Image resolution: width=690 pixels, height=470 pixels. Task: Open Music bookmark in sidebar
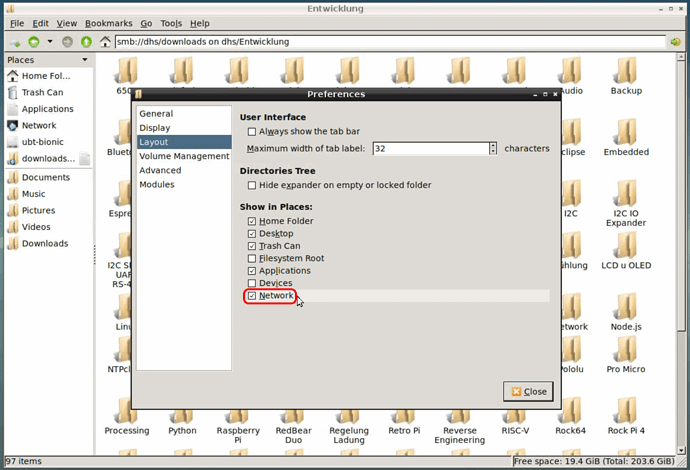tap(48, 194)
